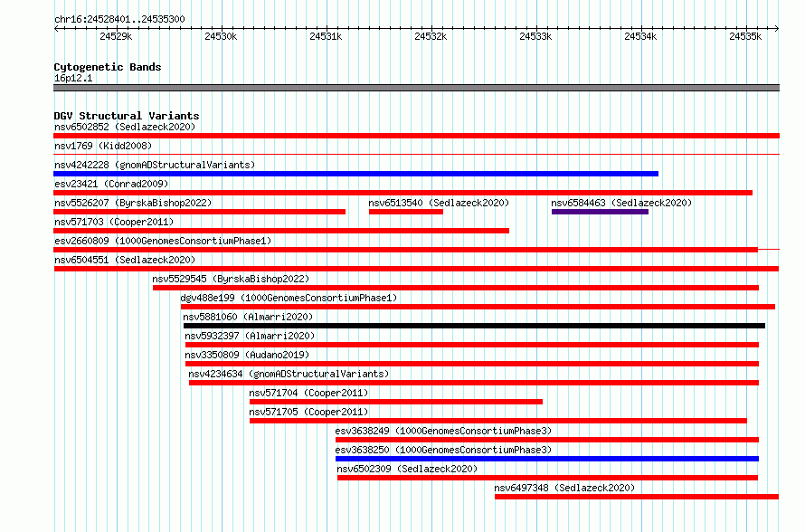Click the chr16:24528401..24535300 coordinate label
805x532 pixels.
click(119, 19)
